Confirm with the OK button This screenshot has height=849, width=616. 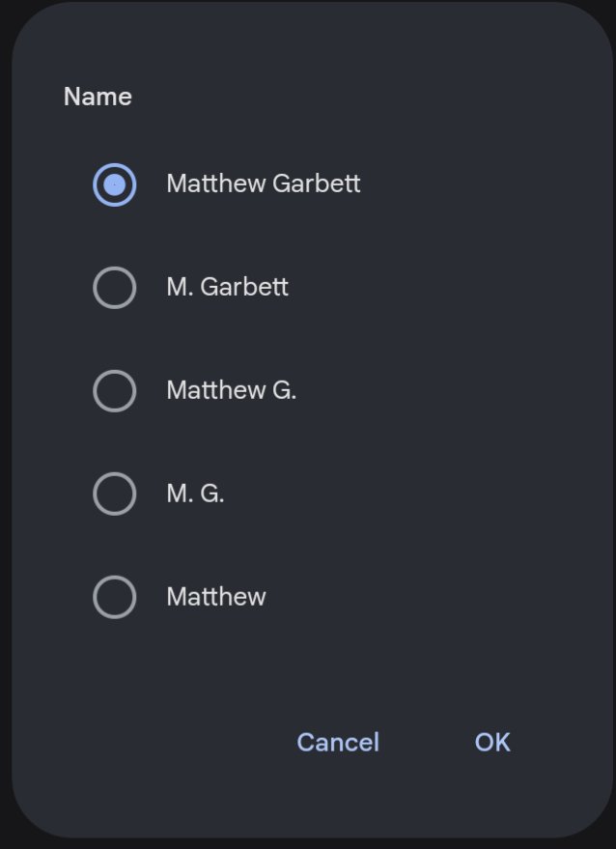[492, 742]
